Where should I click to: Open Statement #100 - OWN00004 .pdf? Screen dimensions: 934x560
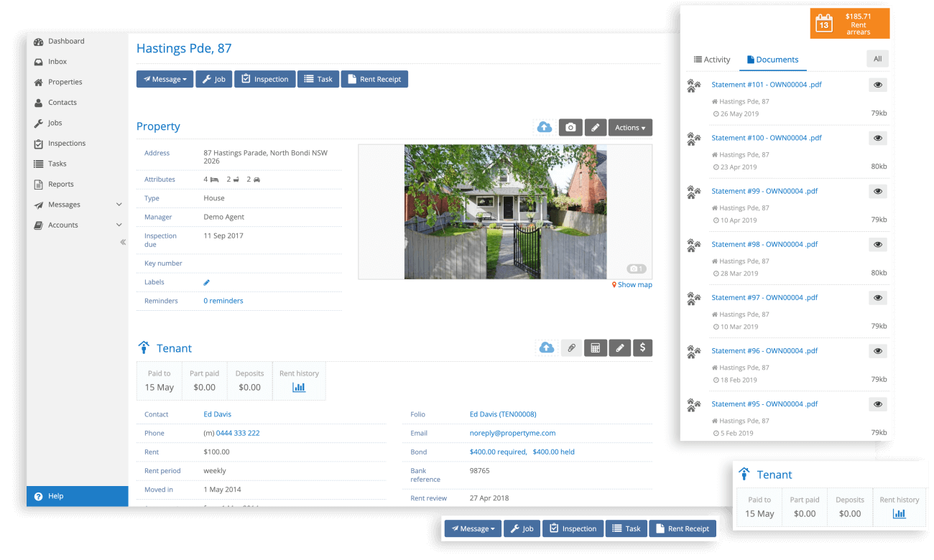click(767, 138)
